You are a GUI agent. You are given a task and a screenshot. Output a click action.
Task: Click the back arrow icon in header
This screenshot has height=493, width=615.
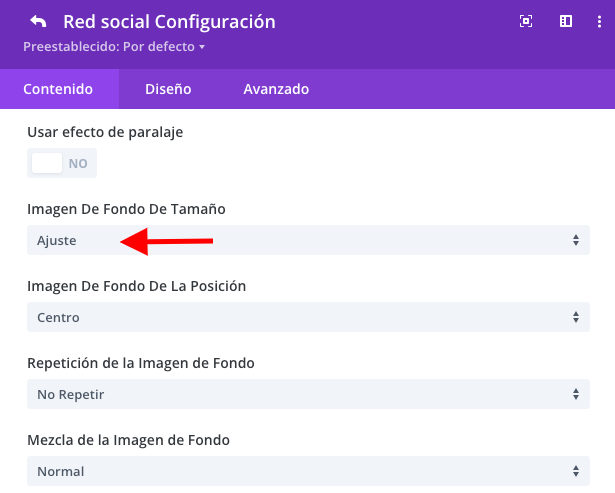[38, 22]
